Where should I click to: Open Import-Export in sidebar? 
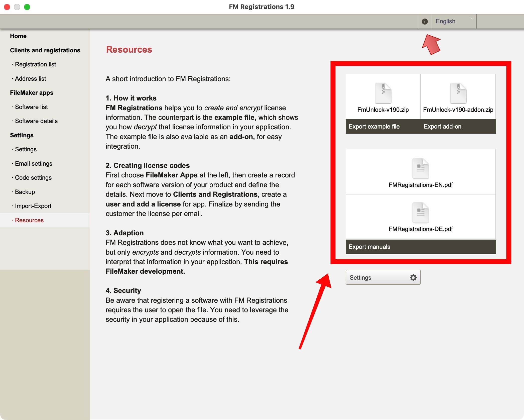coord(33,206)
